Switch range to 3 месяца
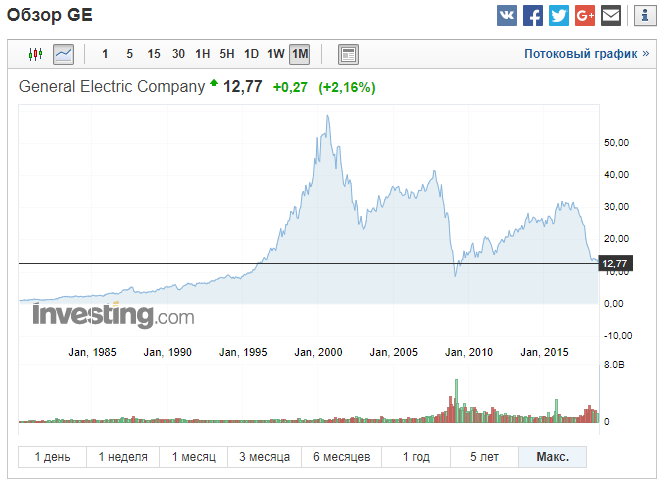Viewport: 664px width, 486px height. point(265,457)
